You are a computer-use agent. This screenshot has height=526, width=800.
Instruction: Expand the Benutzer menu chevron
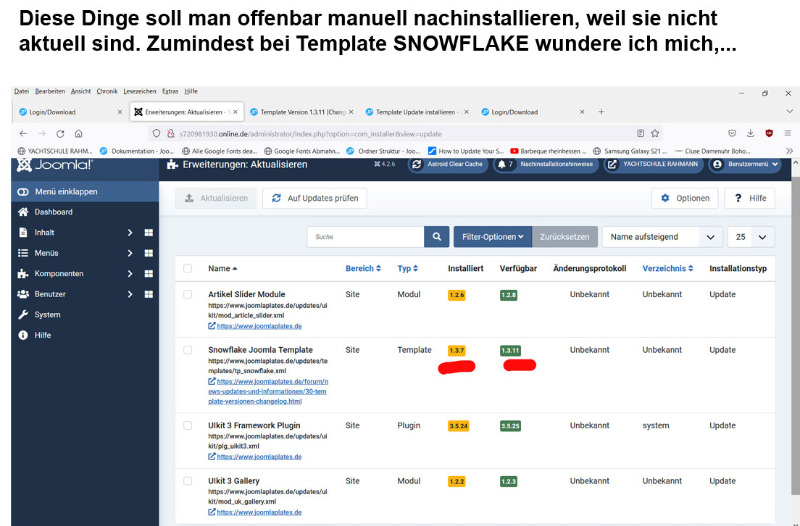coord(130,294)
